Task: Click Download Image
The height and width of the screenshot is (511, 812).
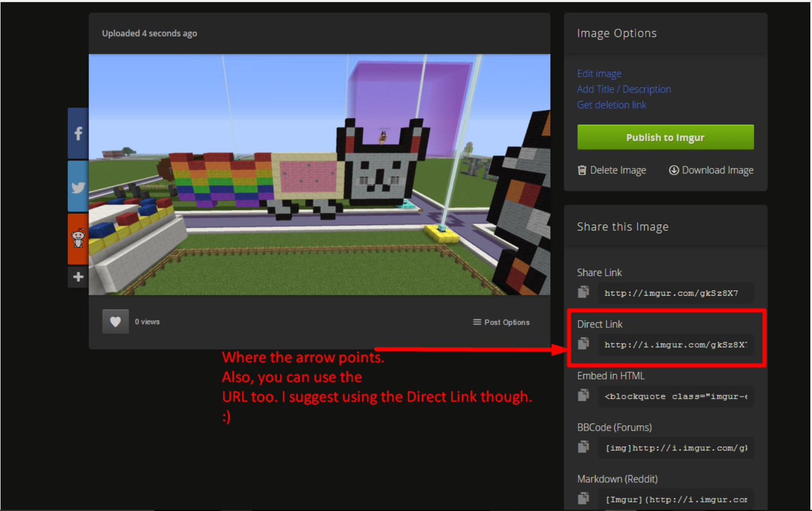Action: pos(711,170)
